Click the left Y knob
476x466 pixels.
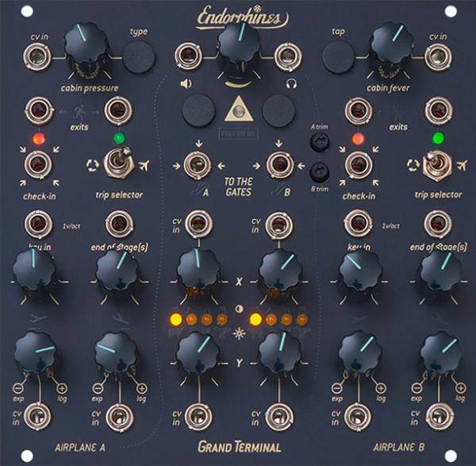coord(198,352)
